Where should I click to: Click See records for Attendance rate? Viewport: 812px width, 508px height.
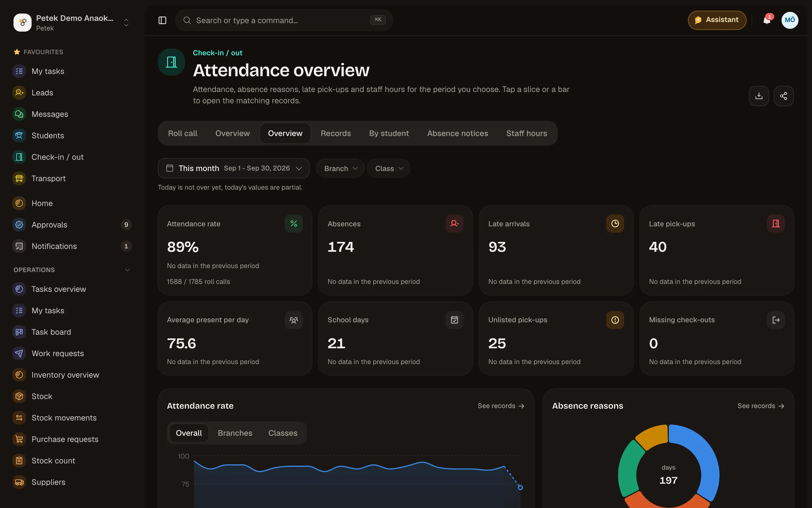[501, 406]
